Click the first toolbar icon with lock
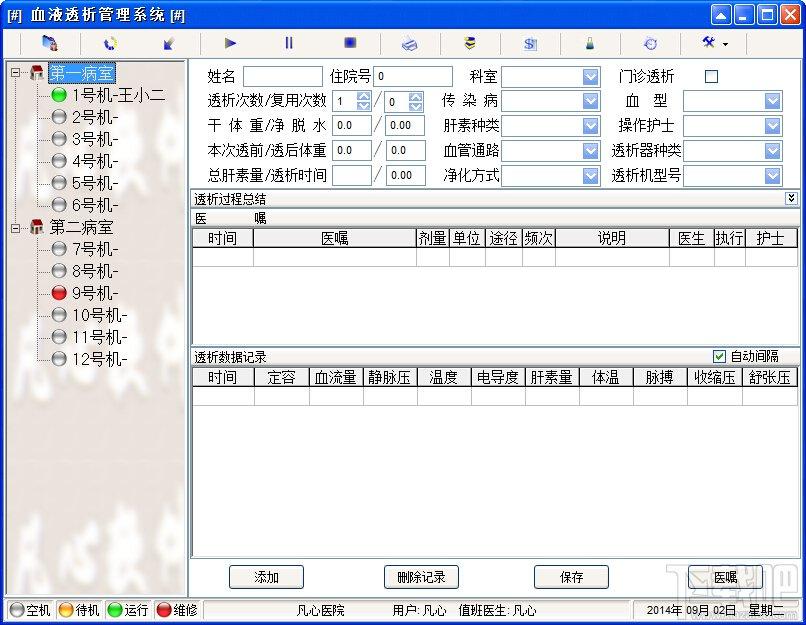The width and height of the screenshot is (806, 625). tap(50, 43)
